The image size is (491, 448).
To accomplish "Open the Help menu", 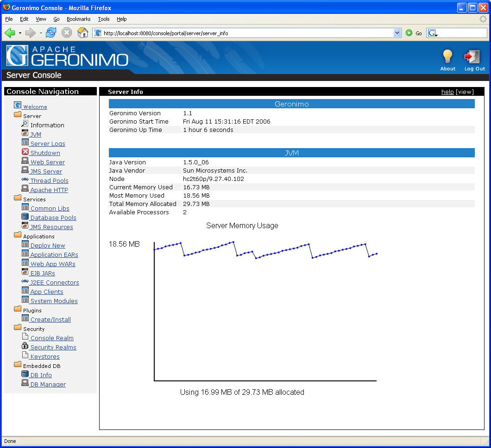I will pos(122,19).
